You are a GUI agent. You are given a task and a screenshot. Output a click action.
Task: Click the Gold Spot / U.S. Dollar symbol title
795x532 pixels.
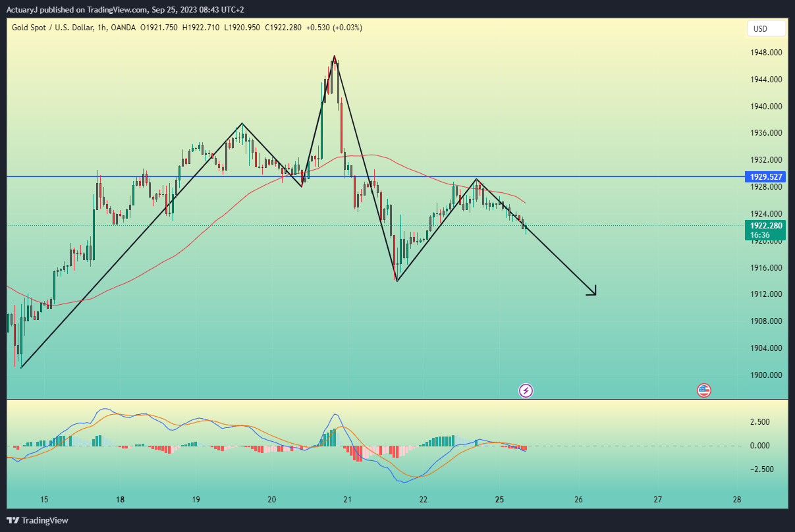[x=53, y=28]
